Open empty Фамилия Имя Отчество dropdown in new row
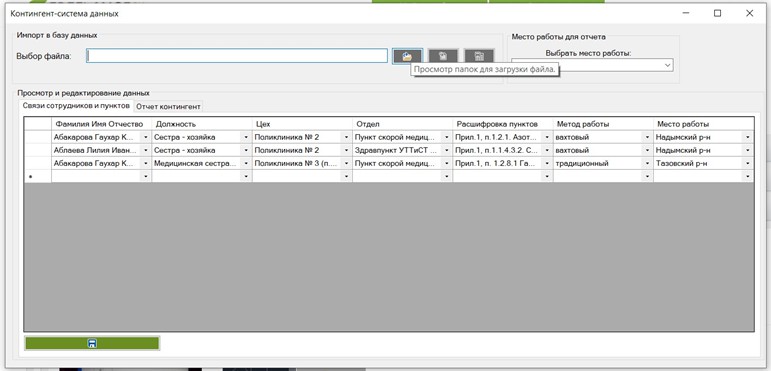The height and width of the screenshot is (371, 771). (146, 176)
